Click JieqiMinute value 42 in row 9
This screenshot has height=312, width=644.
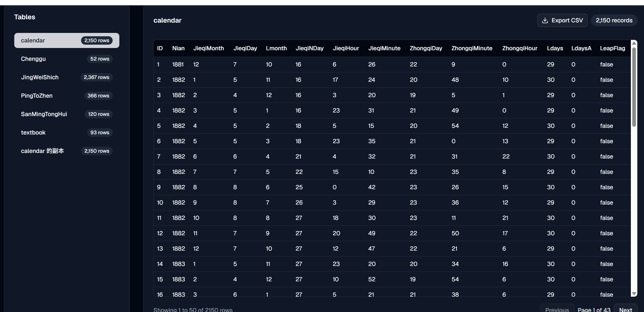[x=372, y=187]
